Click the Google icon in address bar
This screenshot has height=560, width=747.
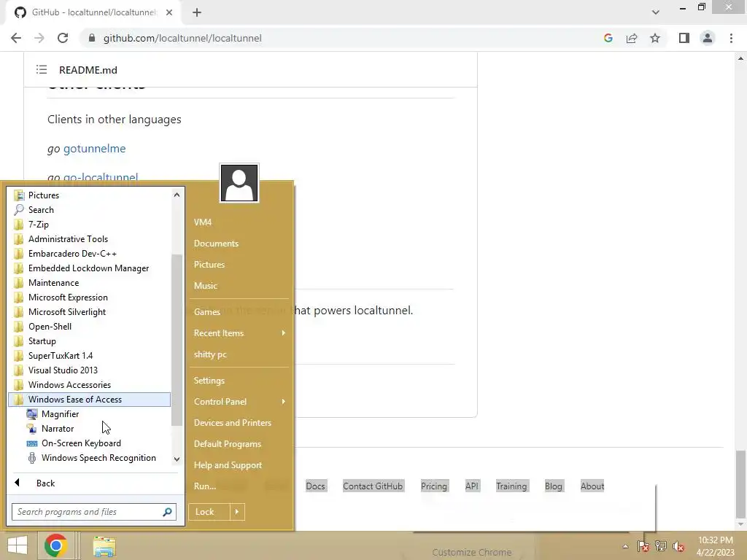608,38
